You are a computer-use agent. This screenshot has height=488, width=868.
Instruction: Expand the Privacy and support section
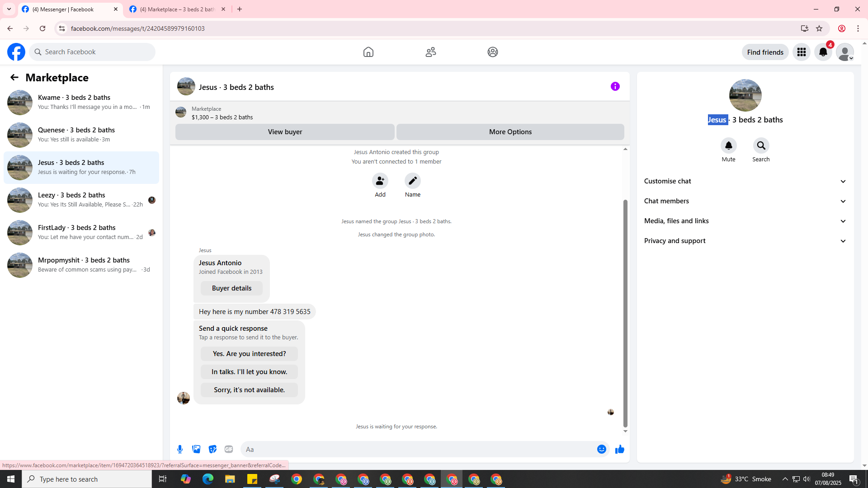[745, 241]
